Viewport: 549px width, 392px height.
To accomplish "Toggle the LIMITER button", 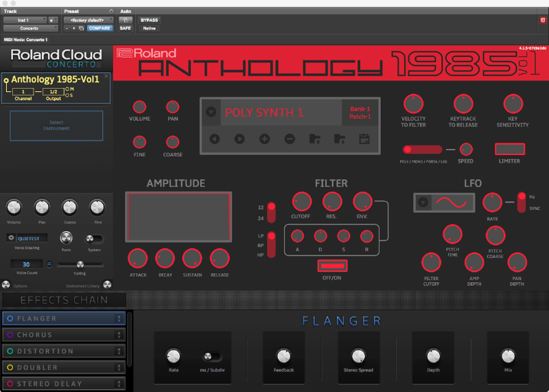I will click(509, 149).
